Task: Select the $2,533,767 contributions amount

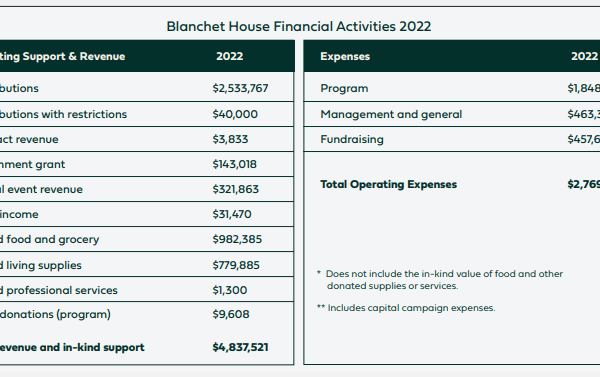Action: (x=240, y=88)
